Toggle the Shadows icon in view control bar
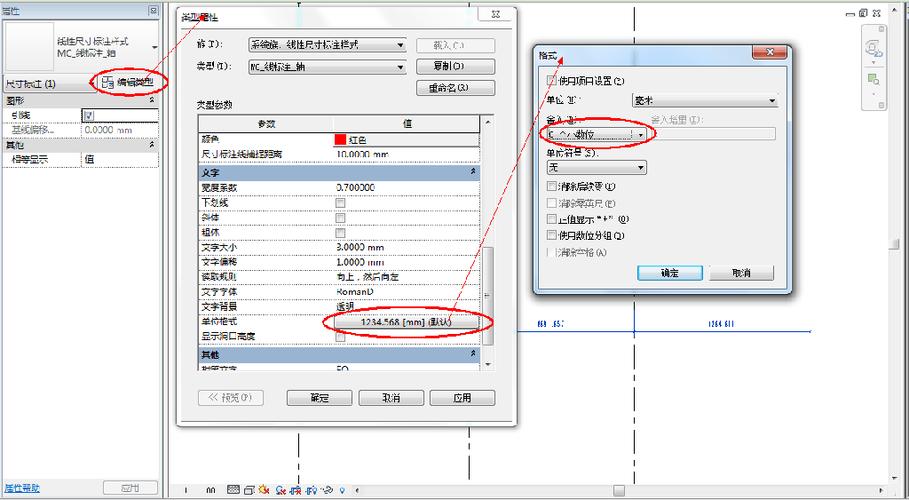The height and width of the screenshot is (500, 909). pyautogui.click(x=281, y=491)
